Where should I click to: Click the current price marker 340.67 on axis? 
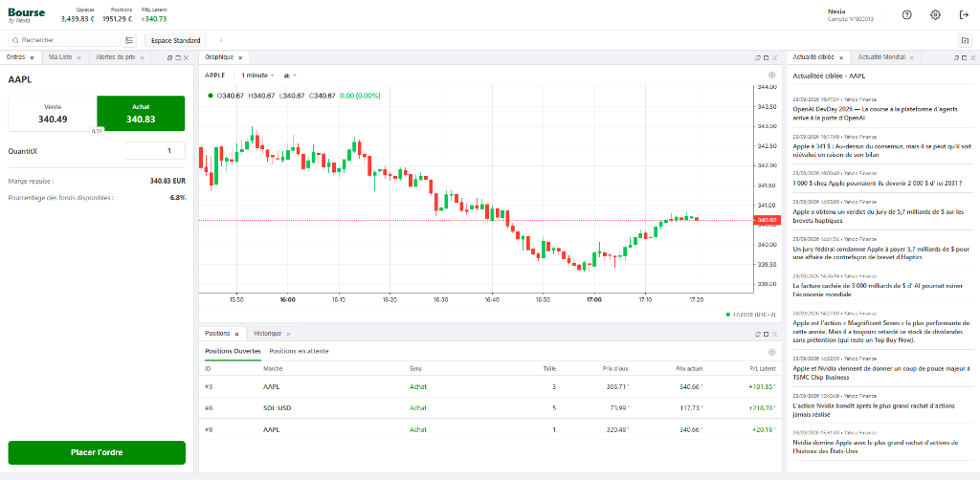767,220
